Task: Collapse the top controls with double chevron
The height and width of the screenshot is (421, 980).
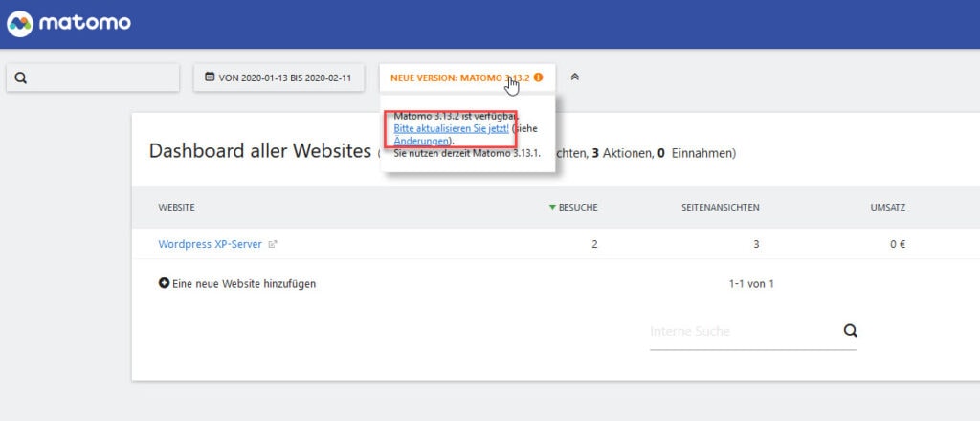Action: click(575, 77)
